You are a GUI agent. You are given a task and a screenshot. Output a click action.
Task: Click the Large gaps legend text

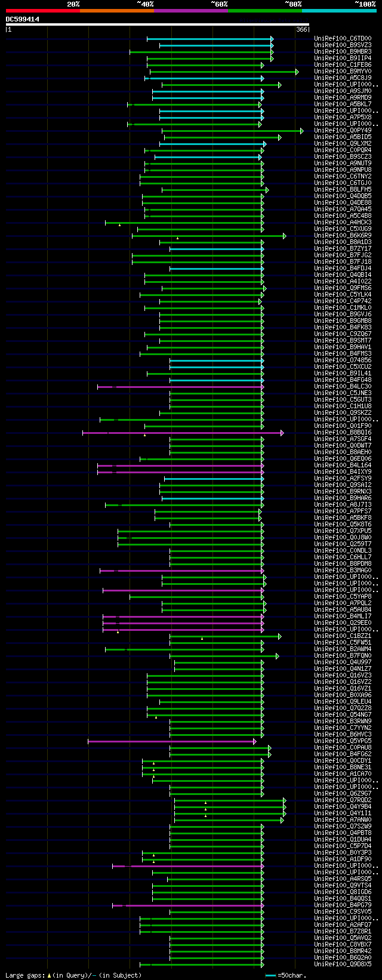[73, 975]
